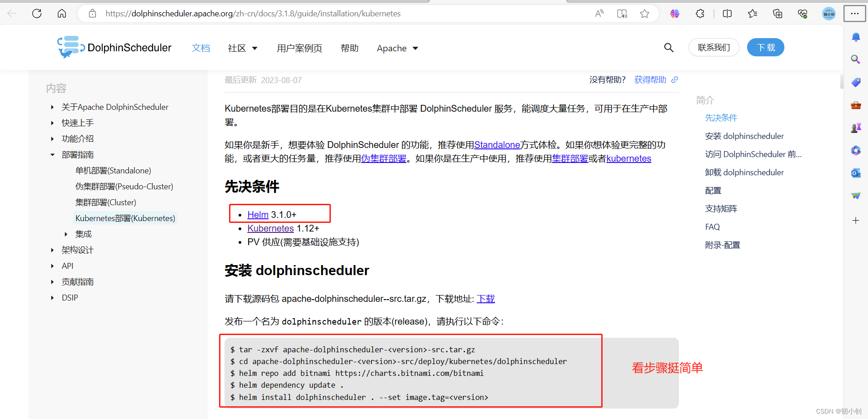Open 伪集群部署(Pseudo-Cluster) doc page
This screenshot has height=419, width=868.
click(124, 187)
